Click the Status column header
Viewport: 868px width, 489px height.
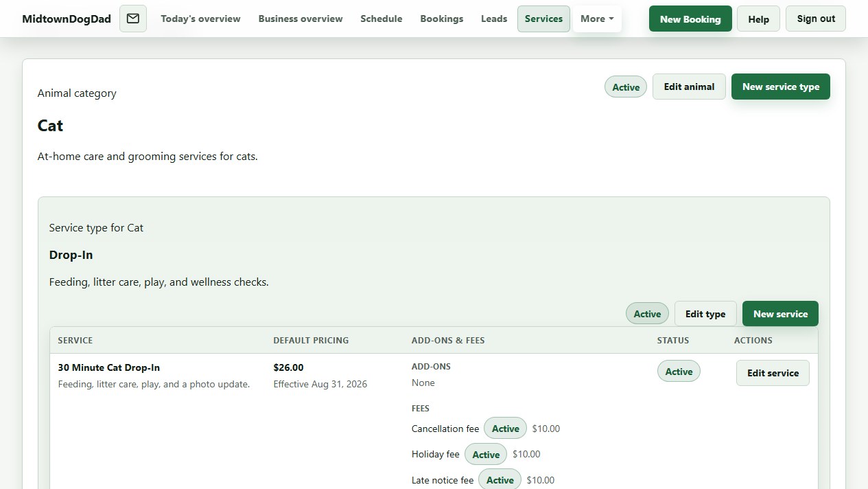tap(673, 340)
